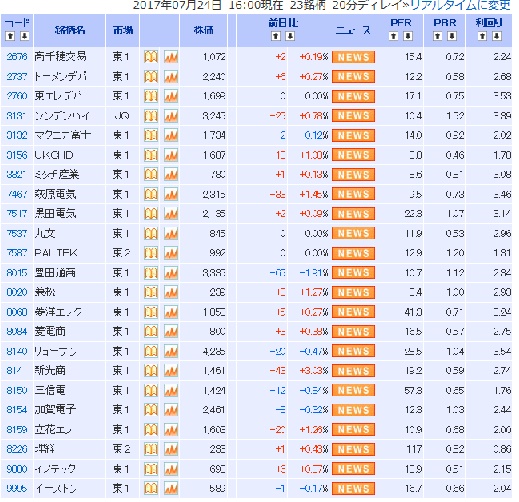The width and height of the screenshot is (519, 502).
Task: Open book icon for マクニカ富士 row
Action: click(151, 135)
